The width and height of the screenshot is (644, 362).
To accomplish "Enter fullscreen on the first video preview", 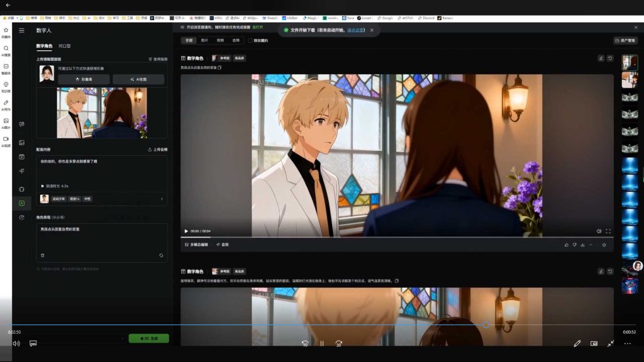I will [608, 231].
